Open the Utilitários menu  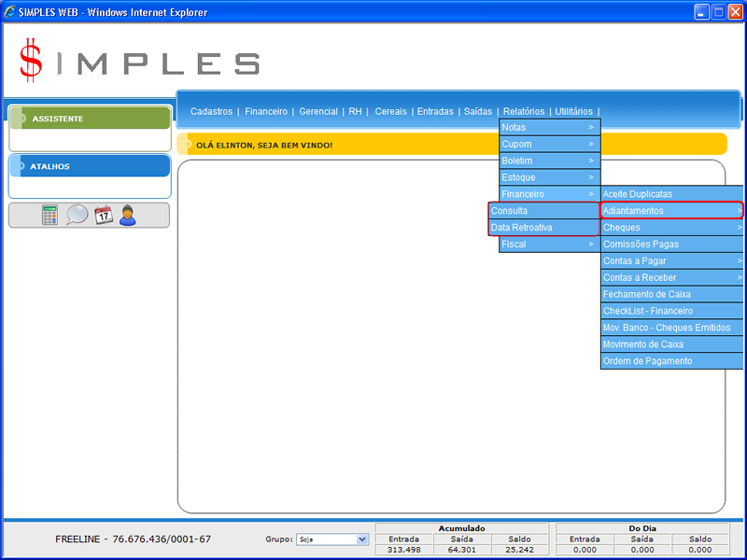click(573, 111)
